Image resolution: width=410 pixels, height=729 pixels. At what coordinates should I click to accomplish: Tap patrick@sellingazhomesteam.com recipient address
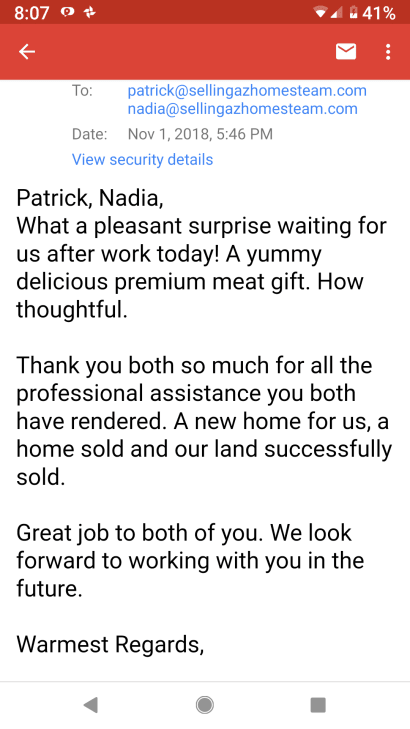click(247, 91)
